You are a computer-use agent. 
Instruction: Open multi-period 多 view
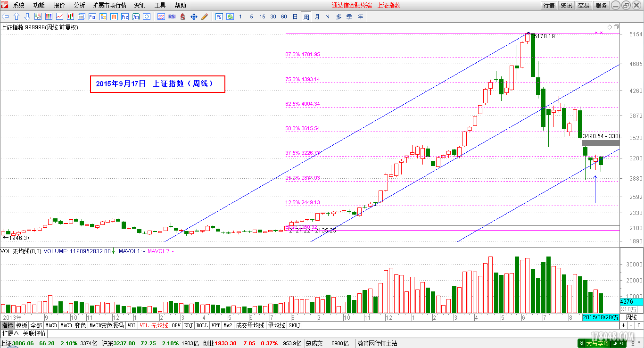339,17
